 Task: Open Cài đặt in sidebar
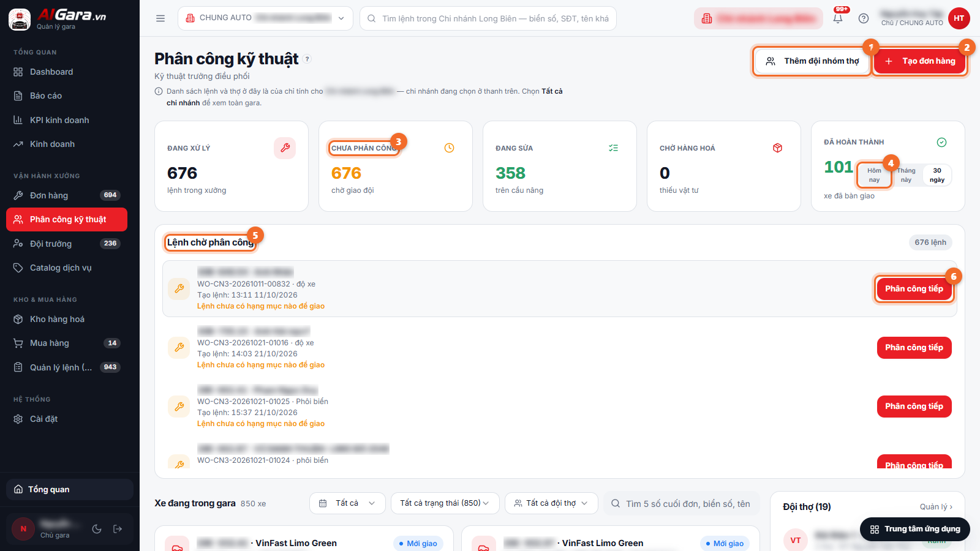click(x=67, y=419)
